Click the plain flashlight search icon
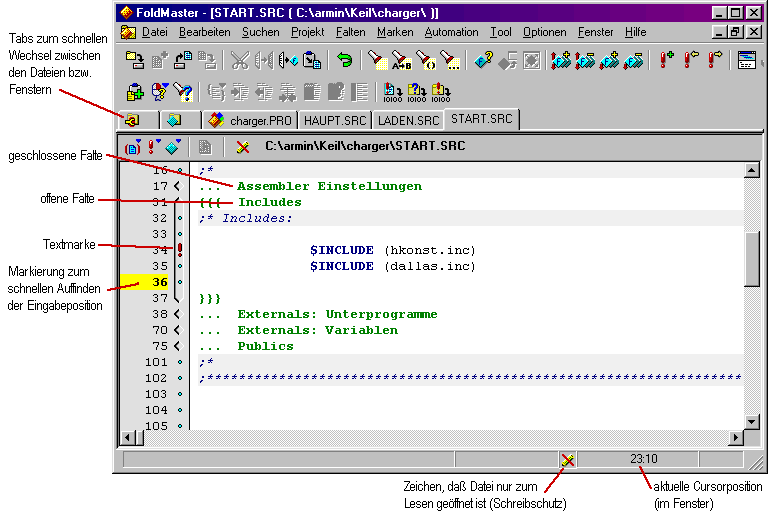 coord(377,60)
